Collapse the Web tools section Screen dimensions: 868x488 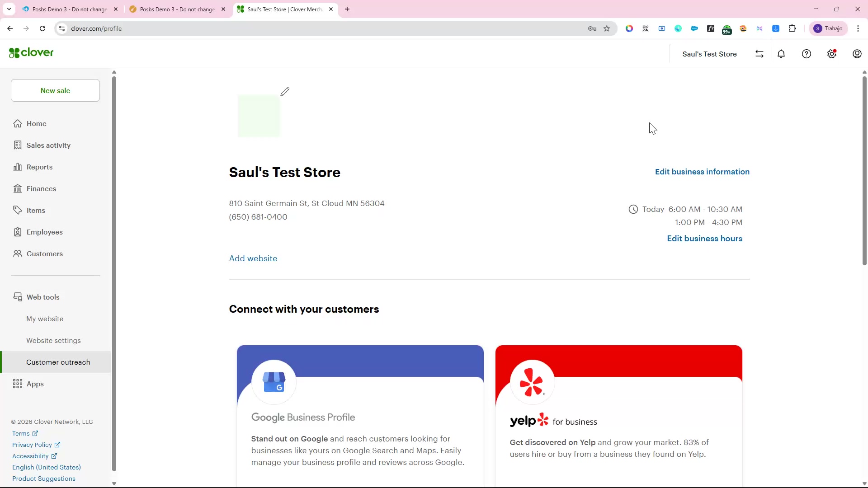(x=43, y=297)
